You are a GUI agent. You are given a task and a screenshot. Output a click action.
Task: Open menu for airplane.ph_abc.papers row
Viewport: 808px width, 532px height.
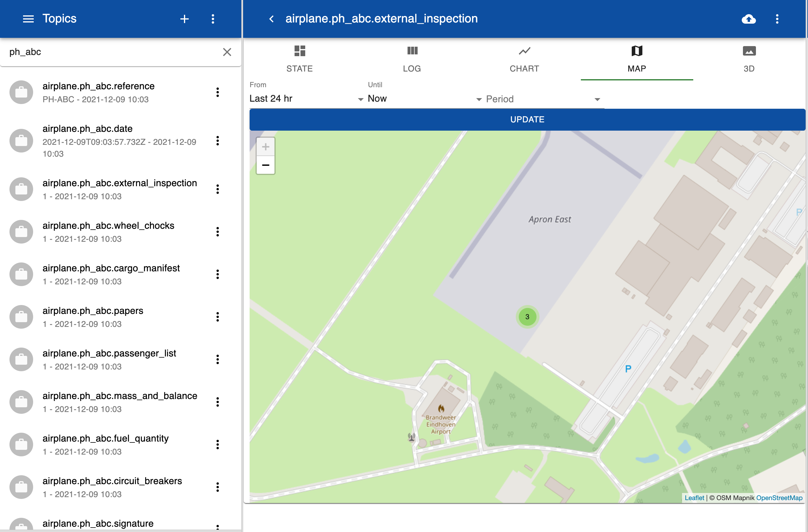[218, 317]
